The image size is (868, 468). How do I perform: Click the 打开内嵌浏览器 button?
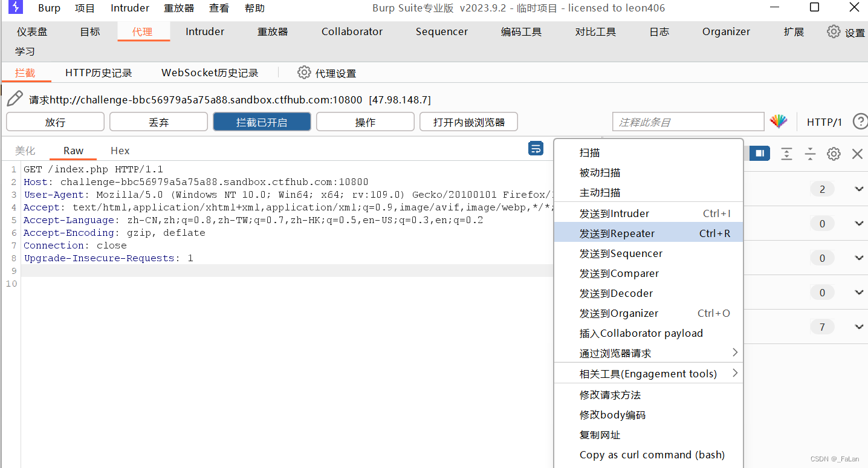[x=468, y=121]
